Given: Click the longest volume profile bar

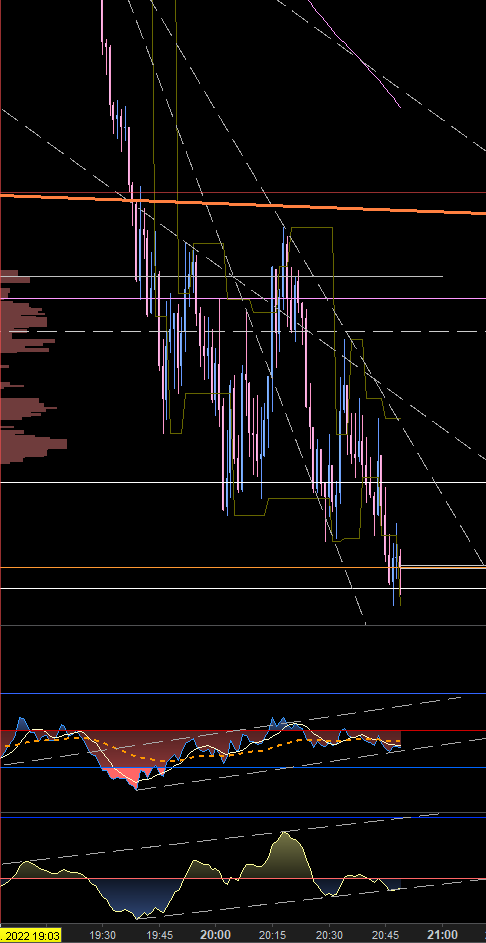Looking at the screenshot, I should (x=34, y=444).
